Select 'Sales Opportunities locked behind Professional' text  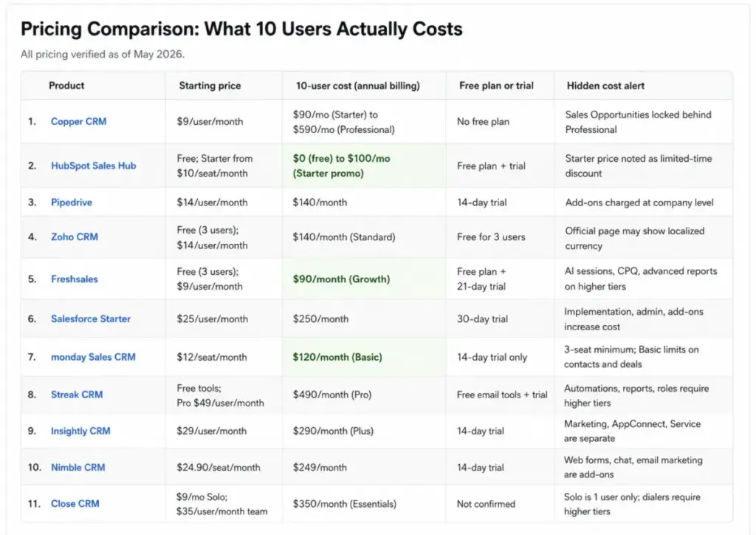(x=638, y=122)
